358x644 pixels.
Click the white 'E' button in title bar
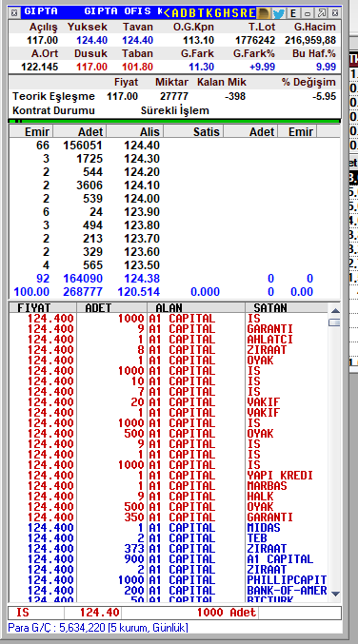[293, 13]
